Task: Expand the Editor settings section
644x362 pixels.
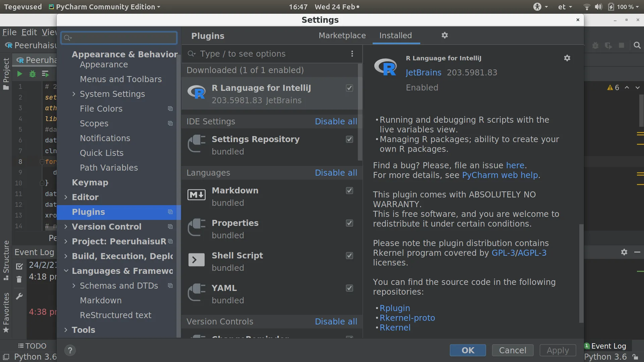Action: click(x=66, y=197)
